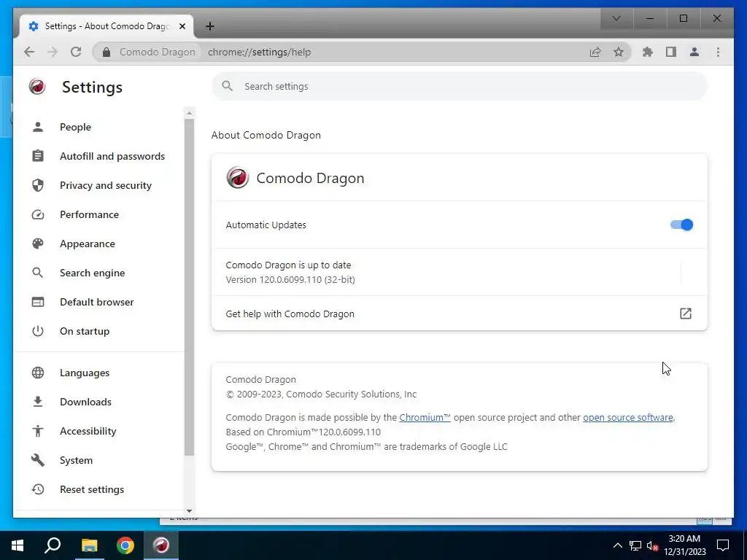Open Appearance settings section

tap(98, 244)
